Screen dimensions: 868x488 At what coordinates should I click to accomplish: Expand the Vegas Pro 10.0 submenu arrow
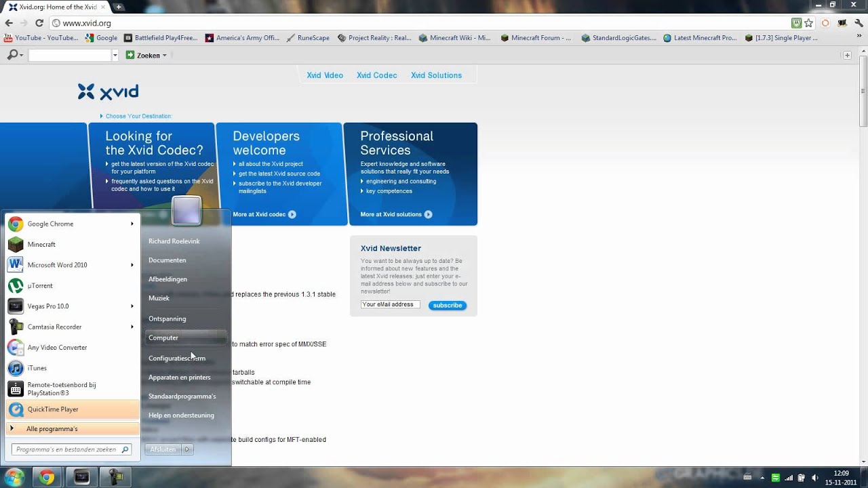(132, 306)
